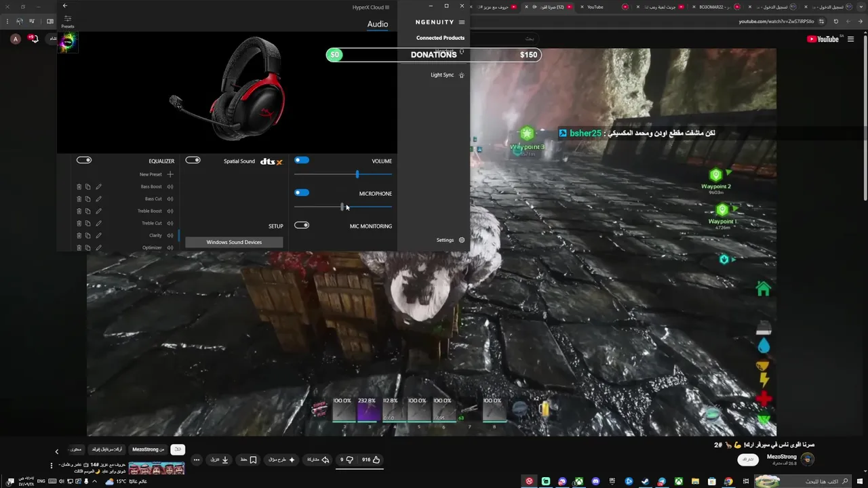This screenshot has height=488, width=868.
Task: Add a New Preset with plus icon
Action: click(170, 174)
